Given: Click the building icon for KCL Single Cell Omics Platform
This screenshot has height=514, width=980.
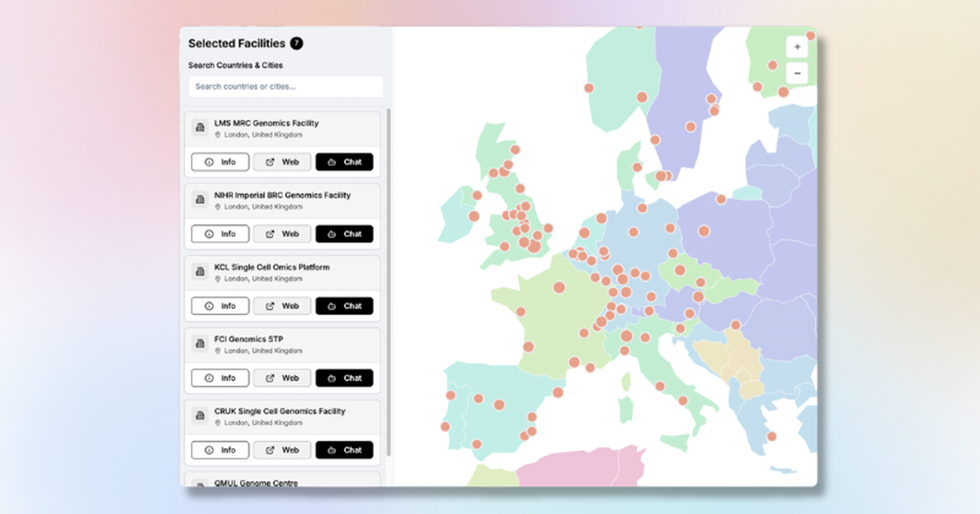Looking at the screenshot, I should pyautogui.click(x=199, y=272).
